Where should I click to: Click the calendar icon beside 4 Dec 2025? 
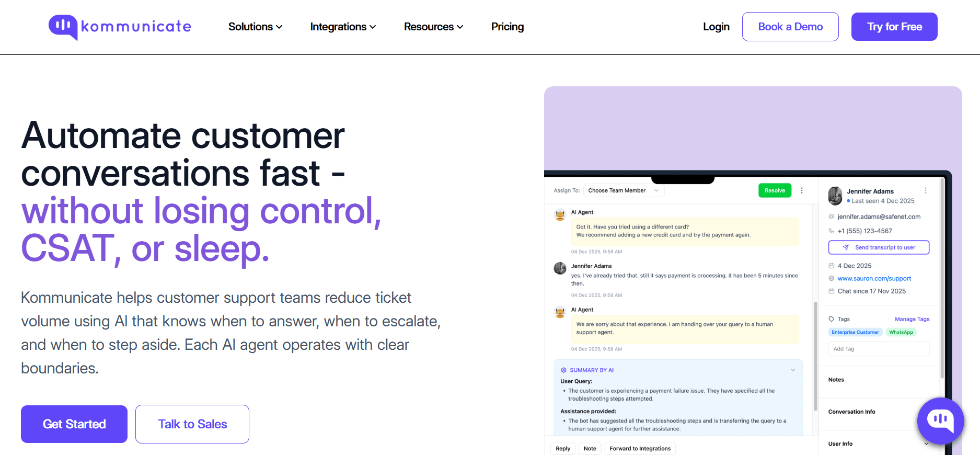pos(832,266)
